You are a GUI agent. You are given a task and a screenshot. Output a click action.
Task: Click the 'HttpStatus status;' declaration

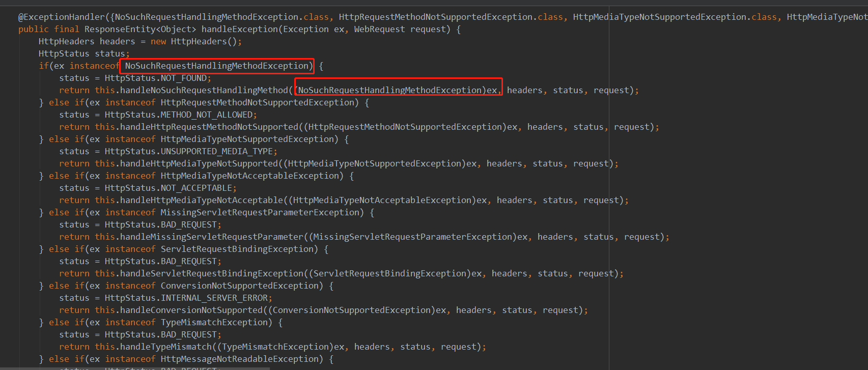(x=84, y=53)
